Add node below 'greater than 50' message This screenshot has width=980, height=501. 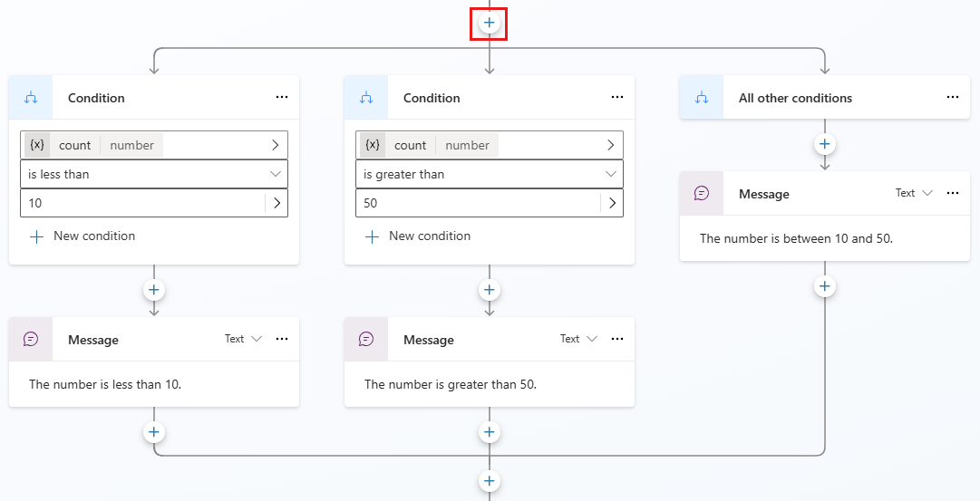click(490, 432)
